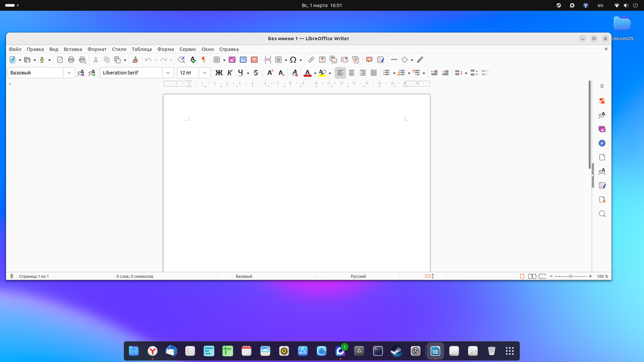Insert a table
The width and height of the screenshot is (644, 362).
(218, 60)
